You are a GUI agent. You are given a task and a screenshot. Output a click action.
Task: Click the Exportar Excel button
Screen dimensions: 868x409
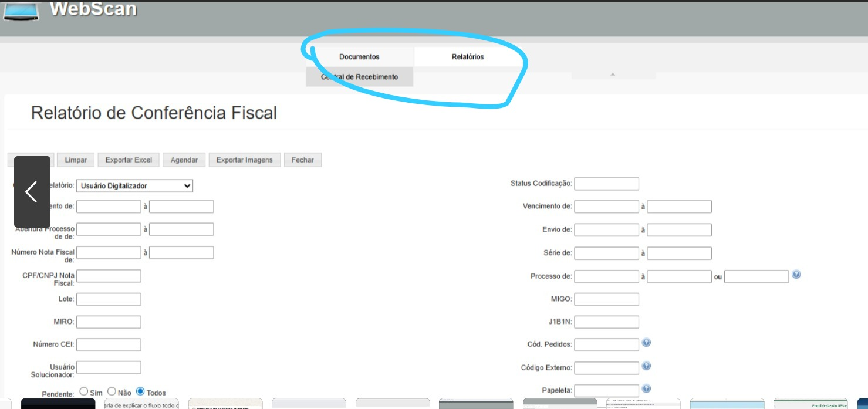click(129, 160)
